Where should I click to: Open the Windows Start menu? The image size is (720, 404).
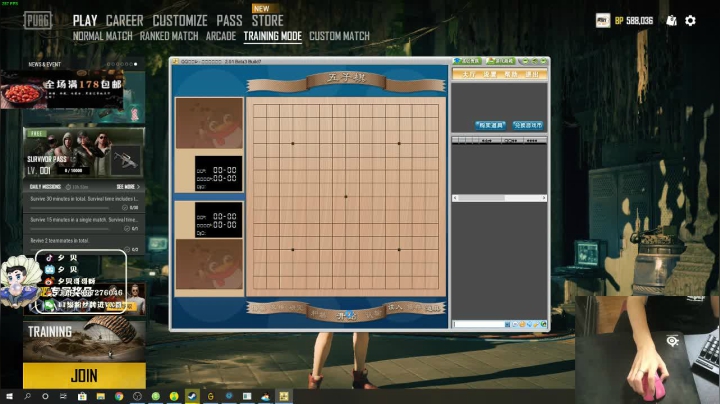[9, 396]
